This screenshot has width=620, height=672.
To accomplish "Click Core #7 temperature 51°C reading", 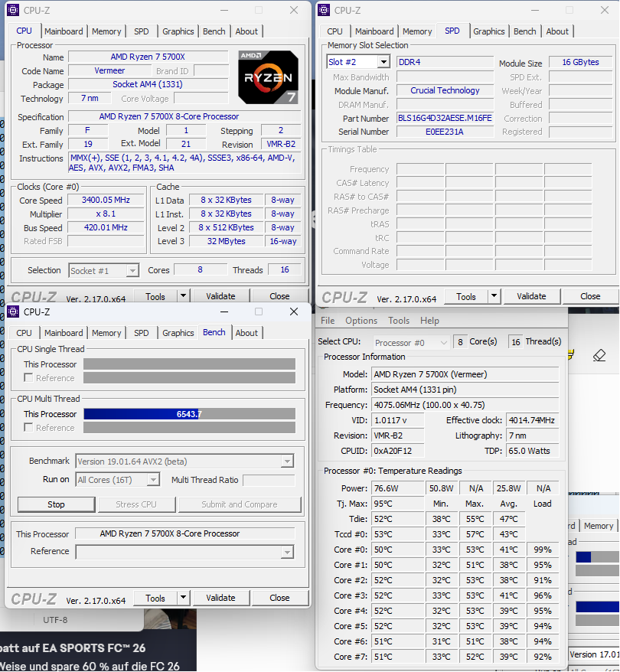I will coord(397,657).
